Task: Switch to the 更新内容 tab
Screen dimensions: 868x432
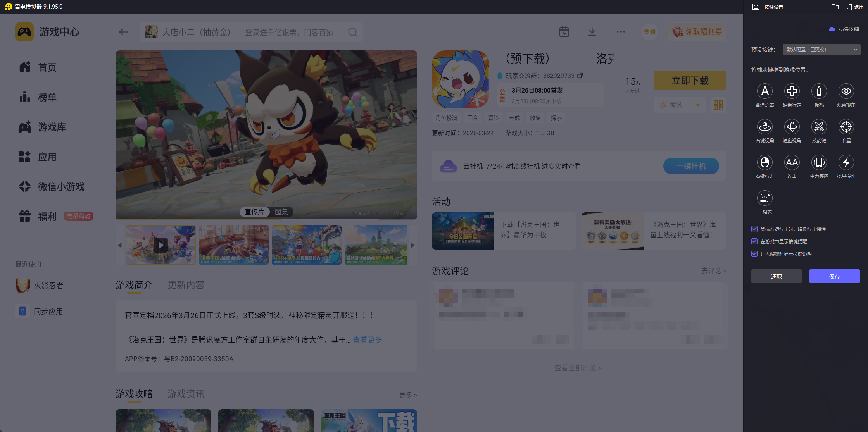Action: (x=186, y=285)
